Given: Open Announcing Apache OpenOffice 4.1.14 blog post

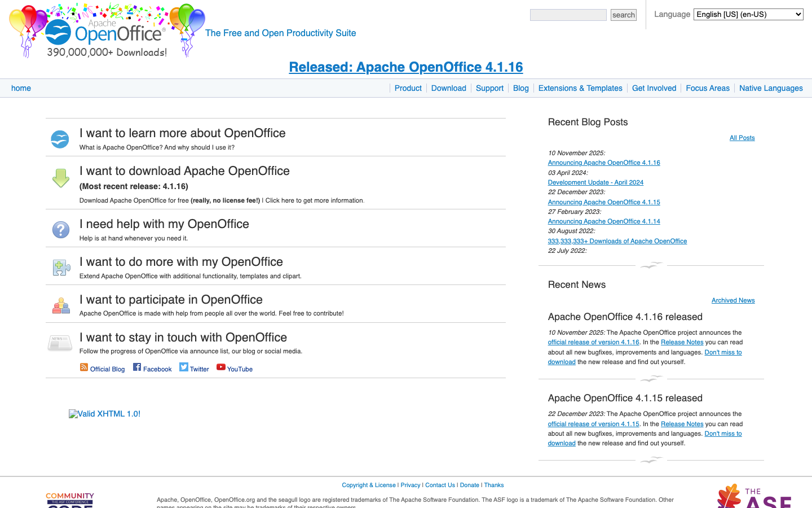Looking at the screenshot, I should tap(604, 221).
